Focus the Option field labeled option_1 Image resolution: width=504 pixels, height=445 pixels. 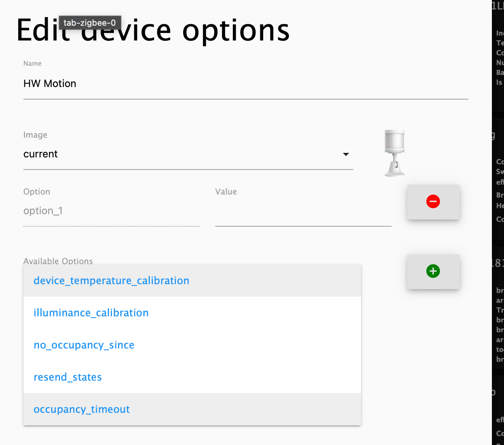pyautogui.click(x=111, y=211)
